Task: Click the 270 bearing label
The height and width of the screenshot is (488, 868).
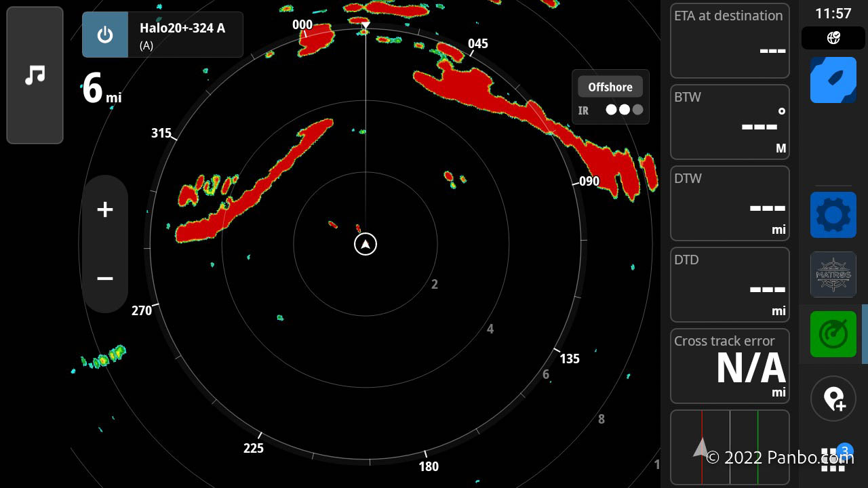Action: (142, 310)
